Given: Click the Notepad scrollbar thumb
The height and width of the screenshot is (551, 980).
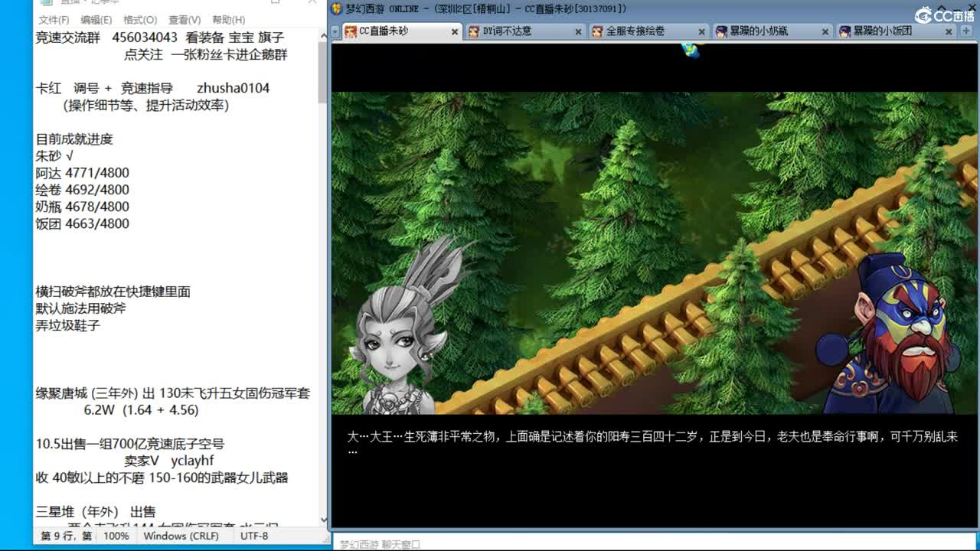Looking at the screenshot, I should pyautogui.click(x=322, y=72).
